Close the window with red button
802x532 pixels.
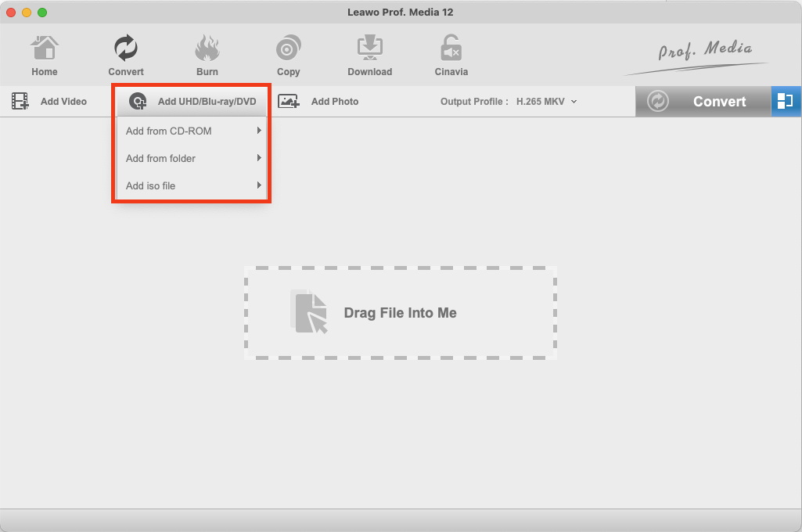click(x=11, y=13)
